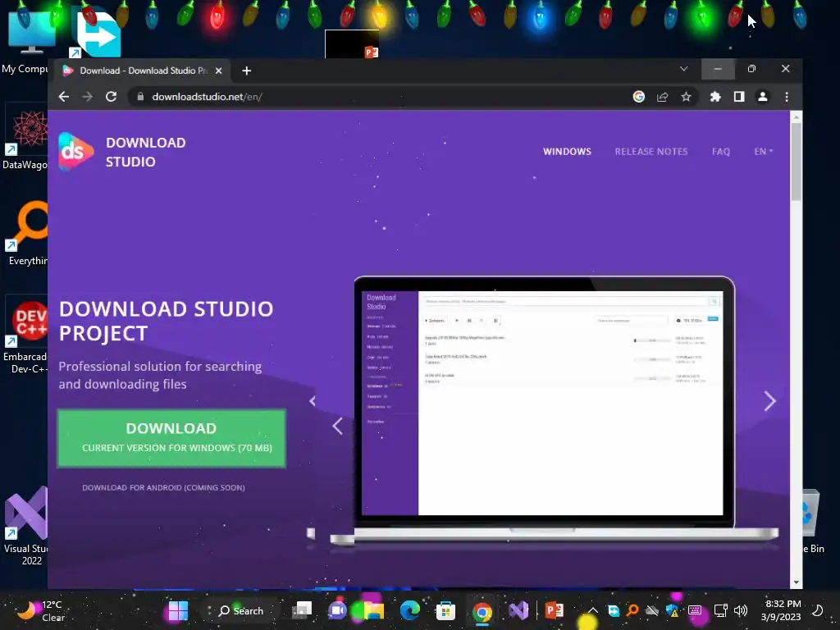The width and height of the screenshot is (840, 630).
Task: Share this page using the share icon
Action: click(x=663, y=97)
